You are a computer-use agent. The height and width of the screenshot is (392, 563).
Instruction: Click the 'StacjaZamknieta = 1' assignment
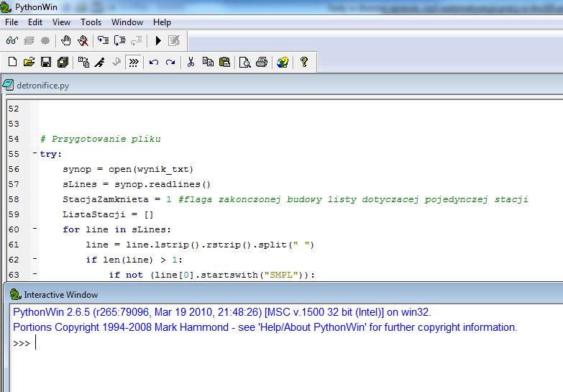click(116, 199)
